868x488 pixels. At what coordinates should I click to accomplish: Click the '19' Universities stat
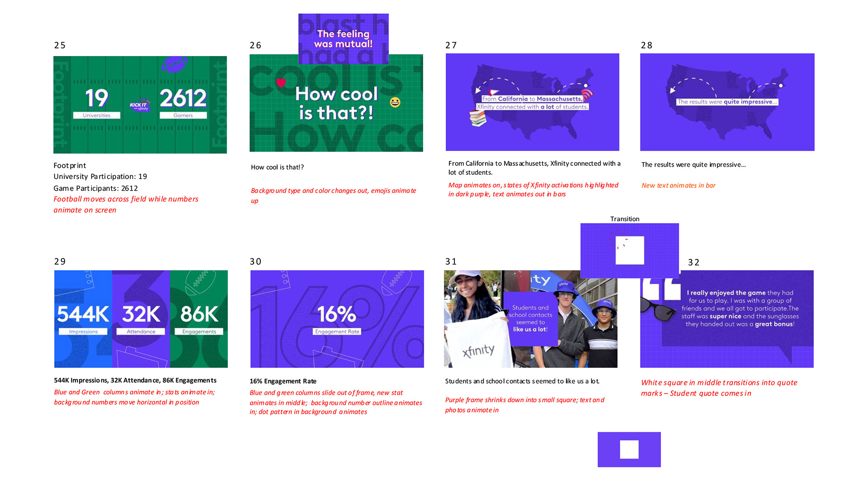point(97,99)
